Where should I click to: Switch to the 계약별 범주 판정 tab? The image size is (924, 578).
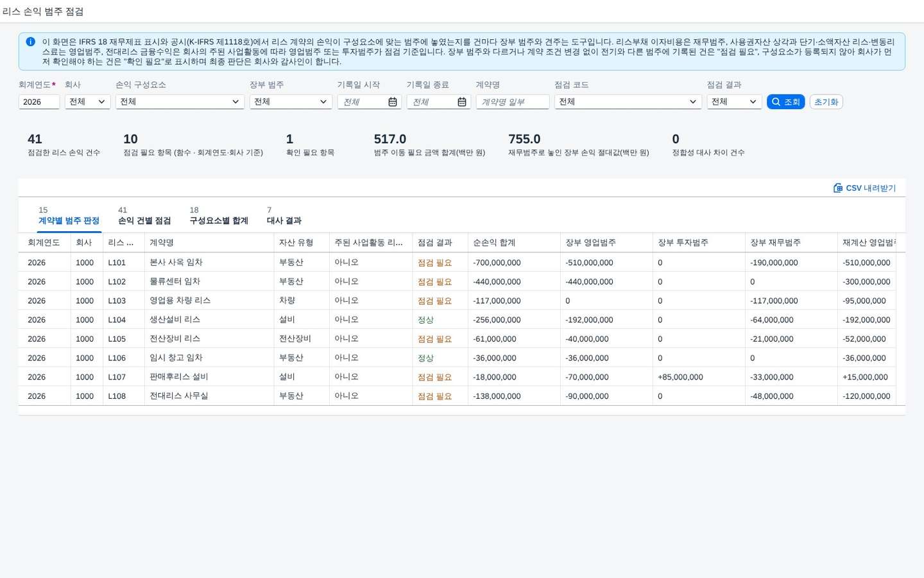coord(69,216)
